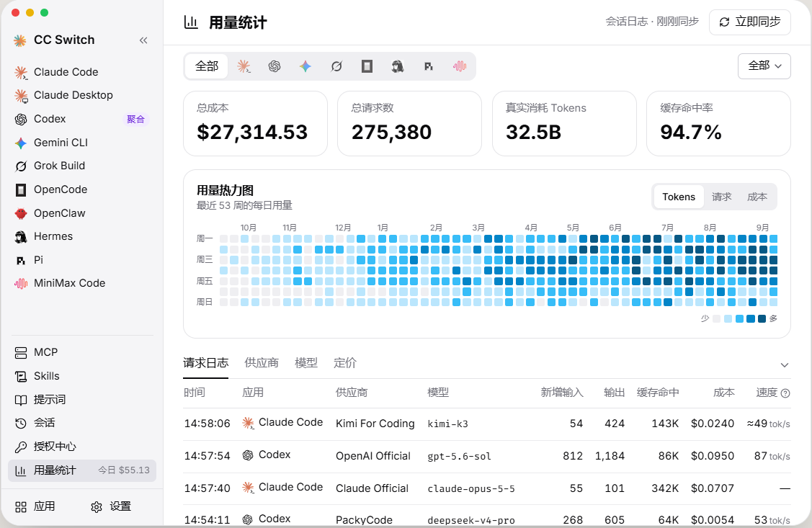Click the 总请求数 card
This screenshot has width=812, height=528.
(410, 124)
